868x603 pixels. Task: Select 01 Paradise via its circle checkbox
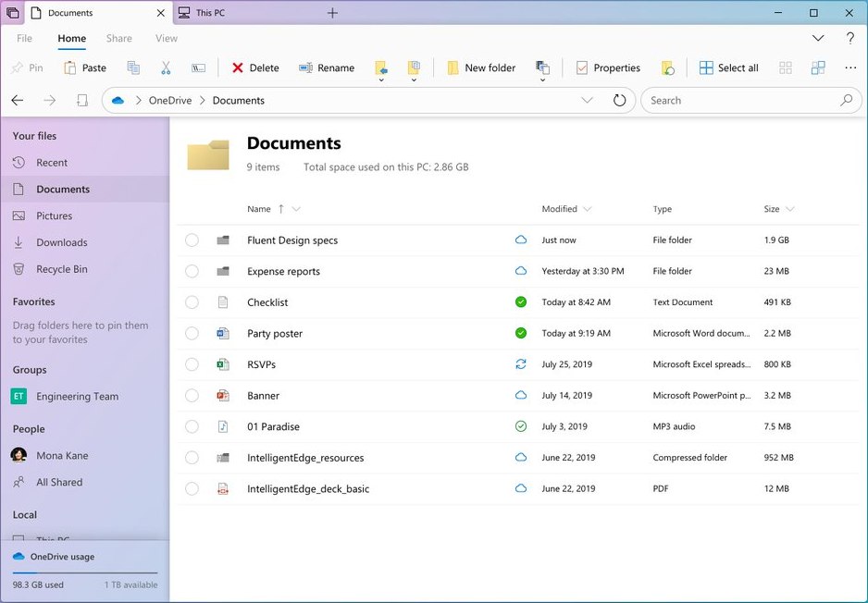192,426
